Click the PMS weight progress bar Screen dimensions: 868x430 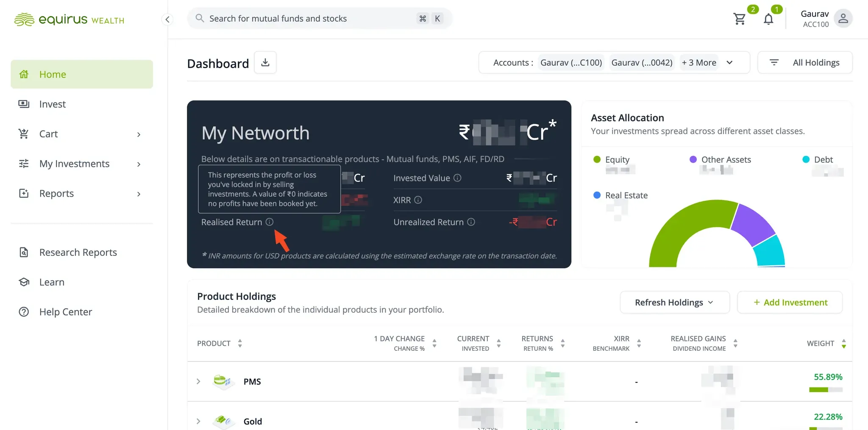(826, 390)
